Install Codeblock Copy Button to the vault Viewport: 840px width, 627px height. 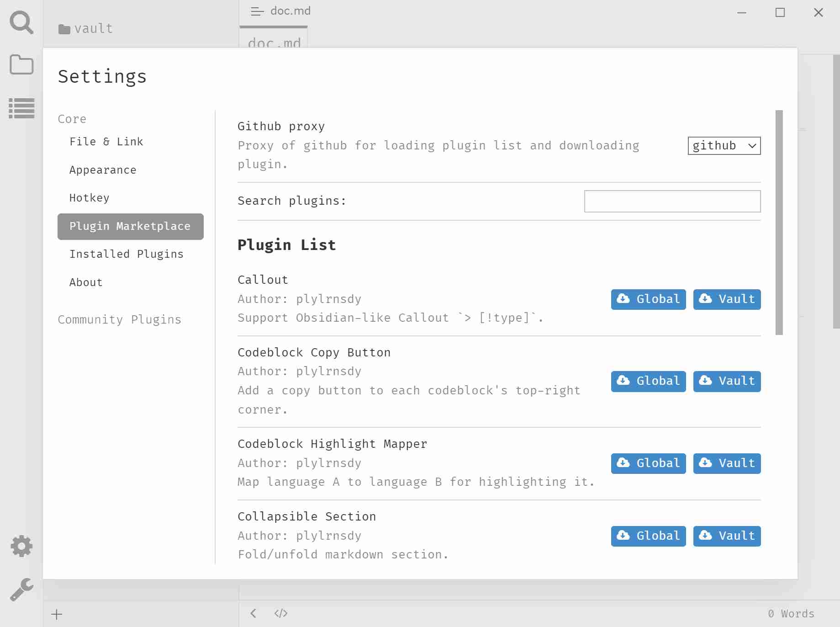click(726, 381)
